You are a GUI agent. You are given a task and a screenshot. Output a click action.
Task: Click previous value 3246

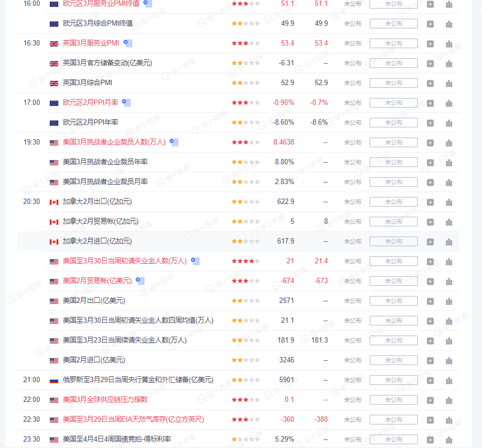[x=287, y=360]
